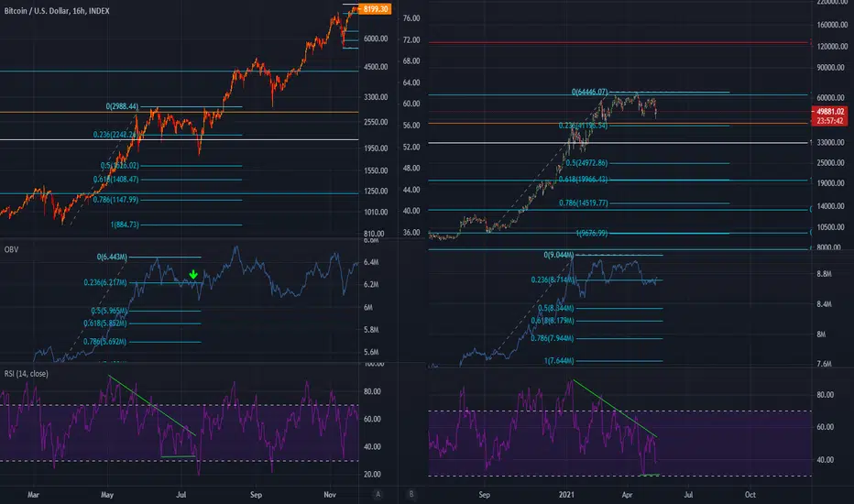Select the 1(7.644M) OBV Fibonacci label
This screenshot has width=854, height=504.
point(559,361)
